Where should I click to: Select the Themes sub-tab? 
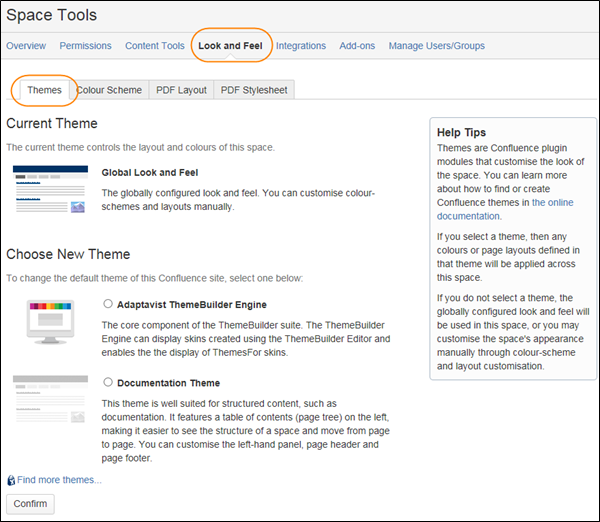point(45,90)
